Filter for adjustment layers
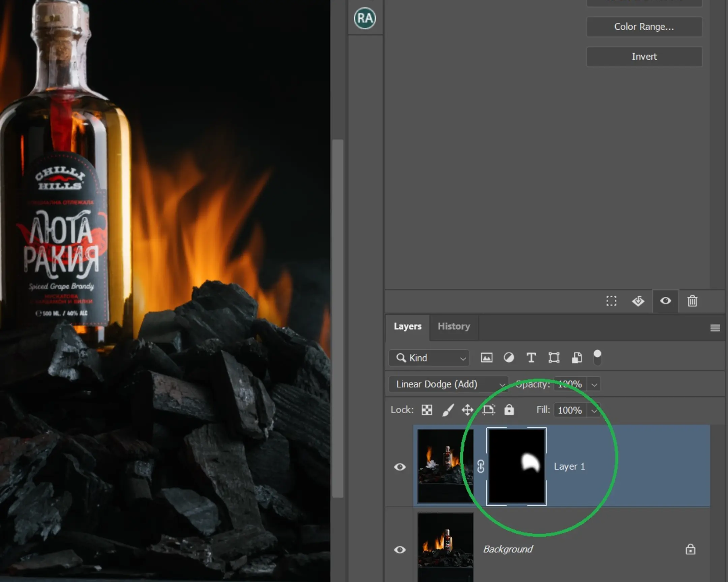The height and width of the screenshot is (582, 728). tap(509, 358)
